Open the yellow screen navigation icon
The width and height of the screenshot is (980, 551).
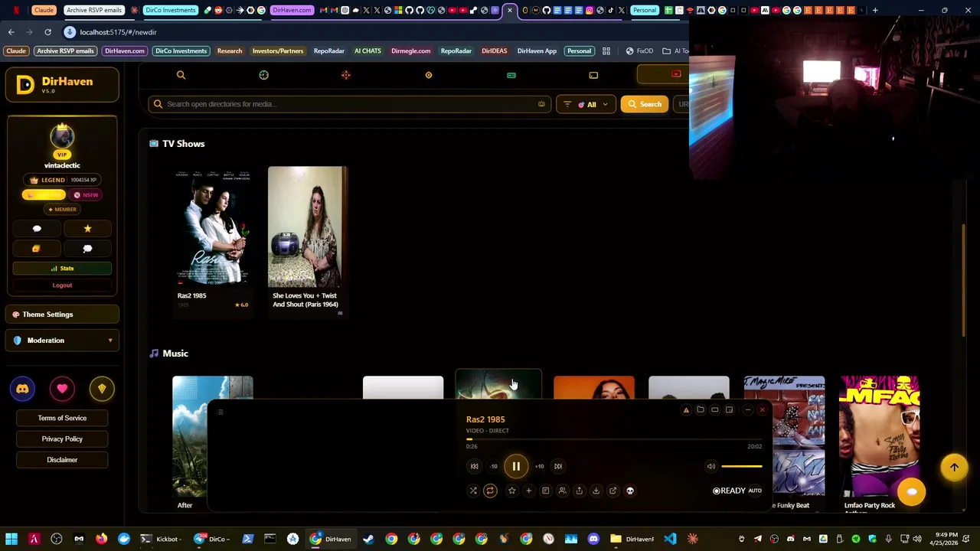click(x=593, y=75)
